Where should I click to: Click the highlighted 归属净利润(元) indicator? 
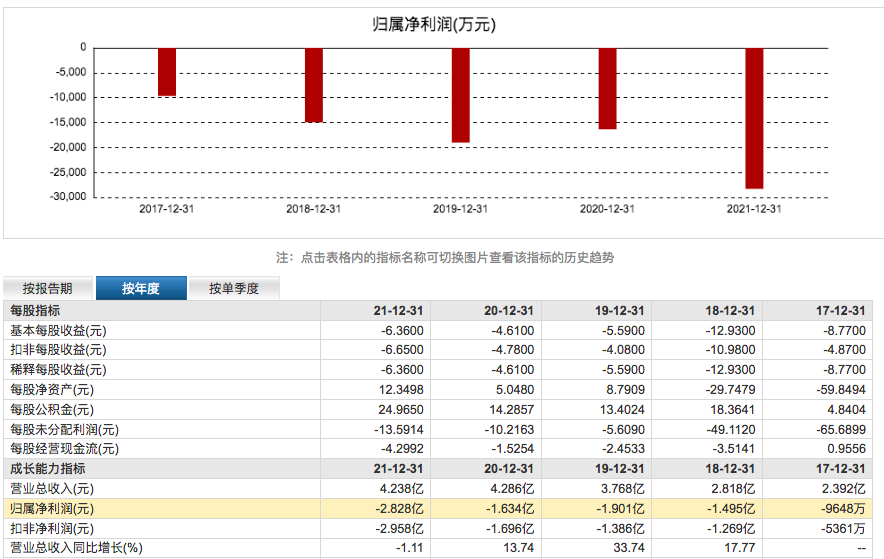coord(52,509)
